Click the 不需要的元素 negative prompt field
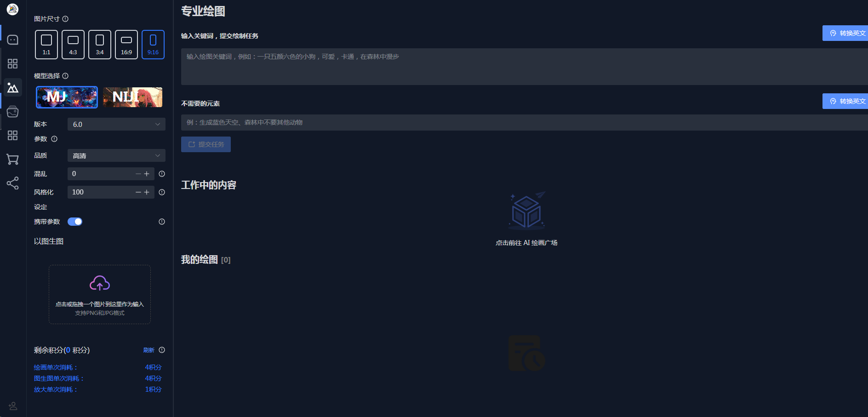The width and height of the screenshot is (868, 417). (x=524, y=122)
